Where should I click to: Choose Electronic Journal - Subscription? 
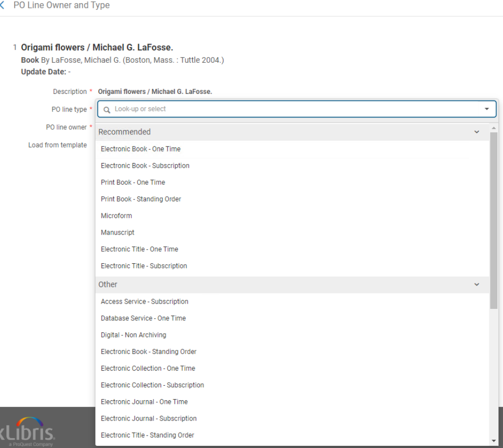coord(292,418)
